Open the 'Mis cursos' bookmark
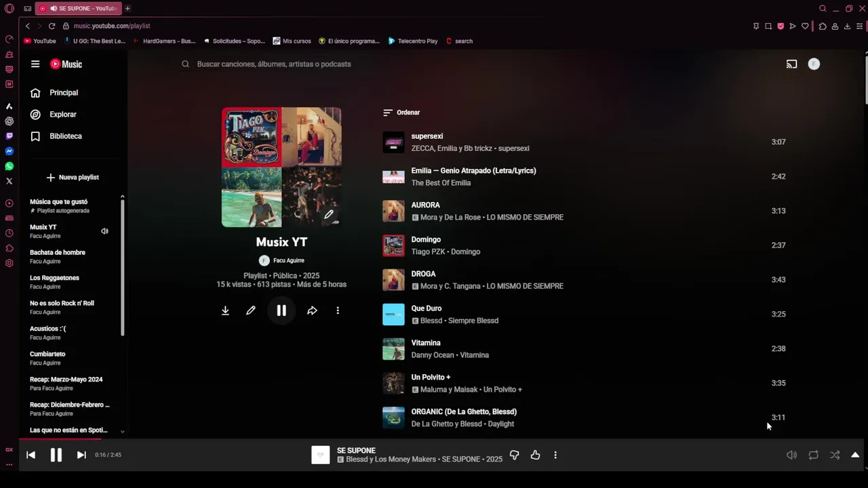Screen dimensions: 868x488 [x=292, y=41]
